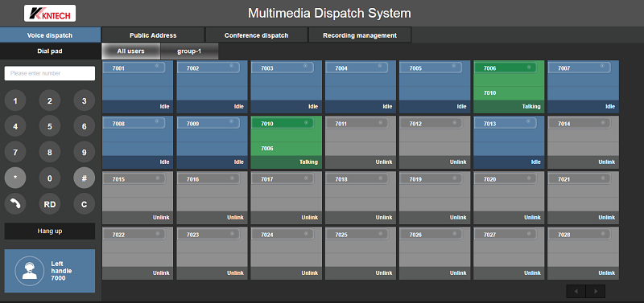This screenshot has height=303, width=644.
Task: Click the 'Dial pad' header label
Action: point(50,51)
